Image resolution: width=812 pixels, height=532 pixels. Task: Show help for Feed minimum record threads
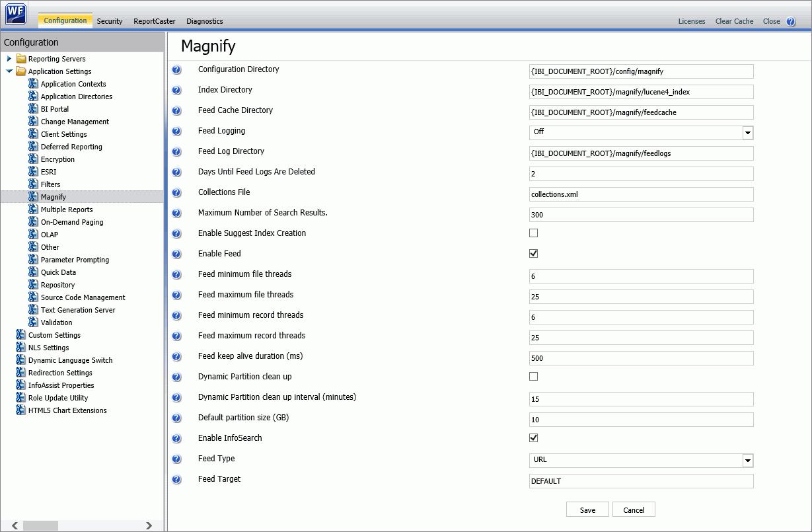(x=176, y=316)
